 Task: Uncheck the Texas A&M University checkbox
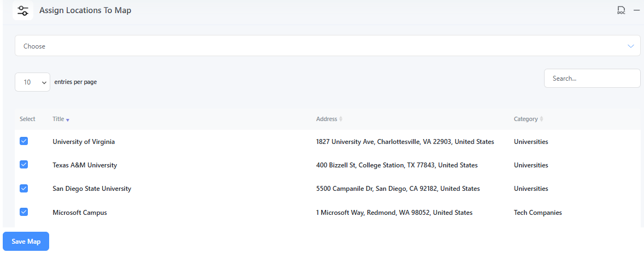pos(24,165)
